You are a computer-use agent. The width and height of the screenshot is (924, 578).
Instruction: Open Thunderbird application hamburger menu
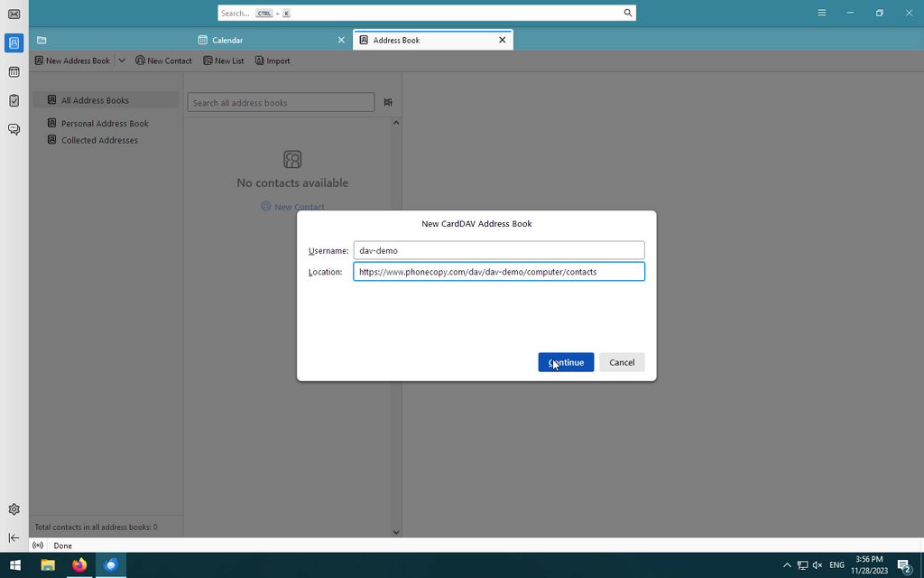[x=821, y=13]
